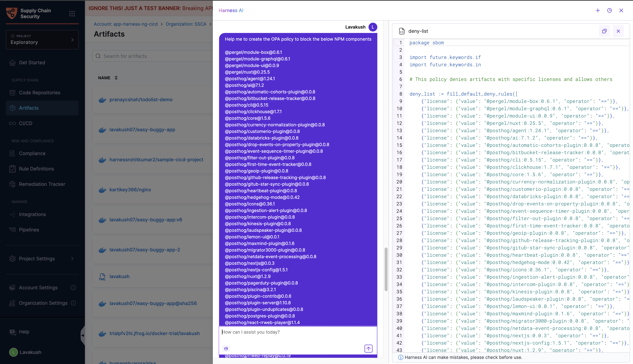Screen dimensions: 633x364
Task: Click the icon below the chat input
Action: (x=226, y=348)
